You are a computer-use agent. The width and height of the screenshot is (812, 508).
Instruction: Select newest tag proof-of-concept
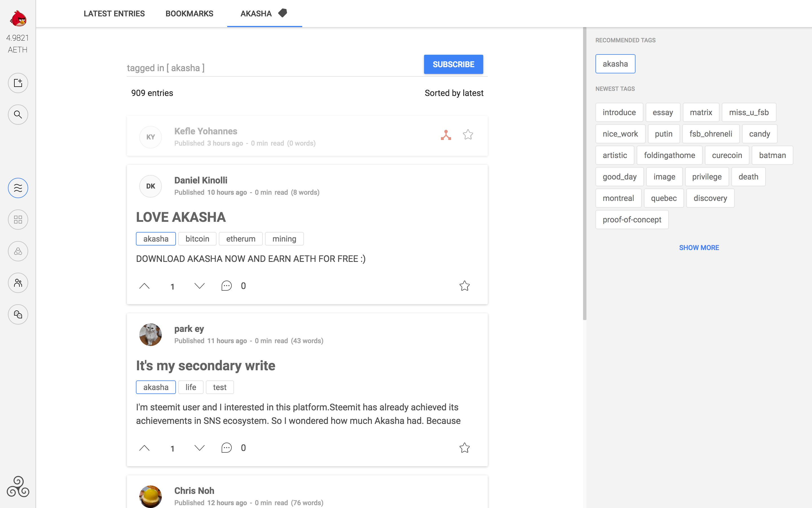[632, 220]
